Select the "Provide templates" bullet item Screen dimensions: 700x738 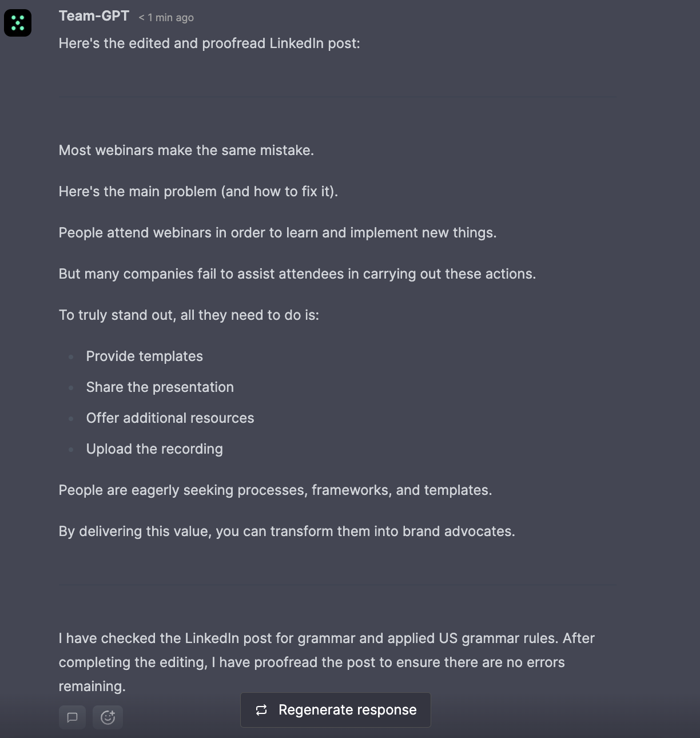coord(144,356)
